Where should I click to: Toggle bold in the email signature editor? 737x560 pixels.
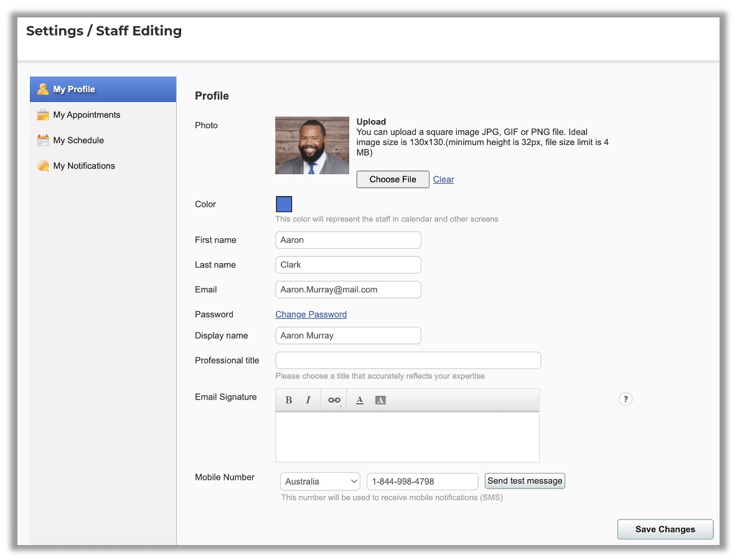tap(289, 400)
